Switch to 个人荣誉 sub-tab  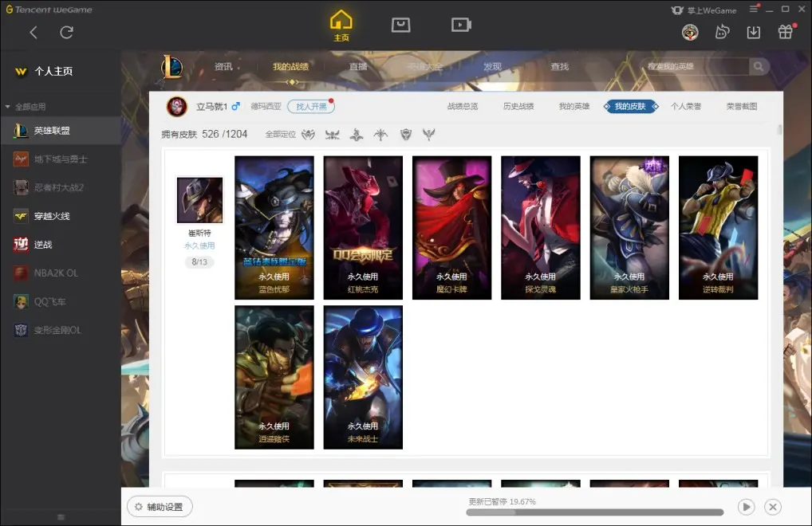pos(686,107)
